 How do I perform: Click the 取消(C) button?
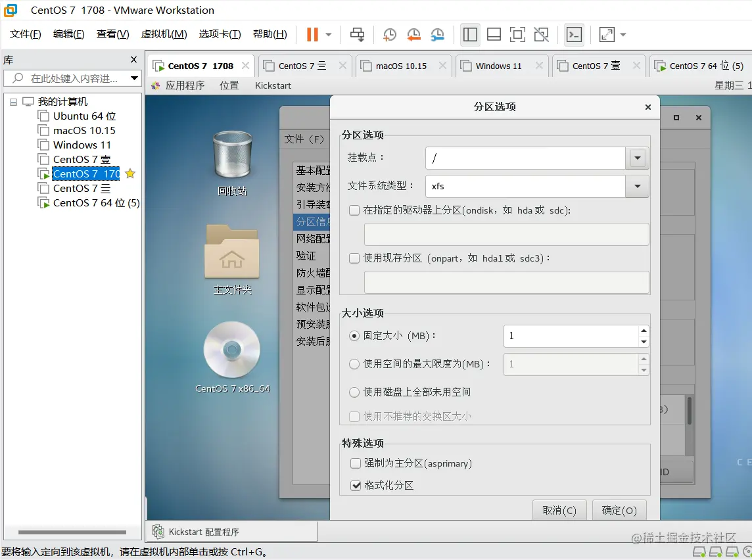coord(559,510)
